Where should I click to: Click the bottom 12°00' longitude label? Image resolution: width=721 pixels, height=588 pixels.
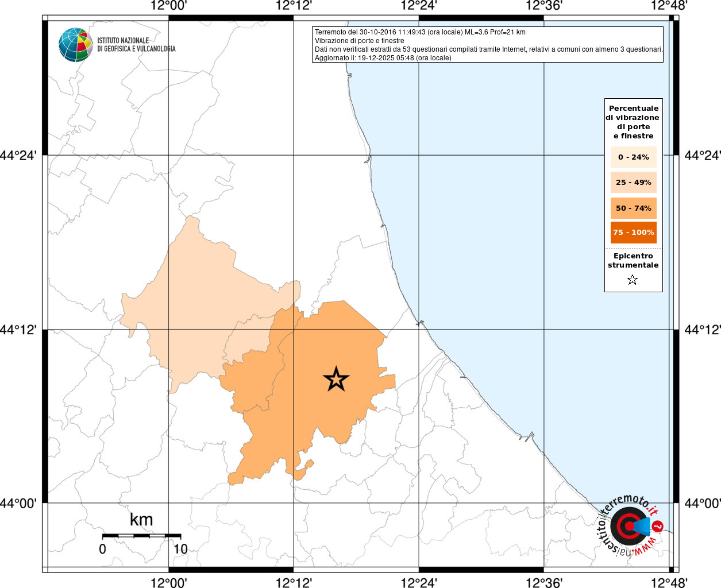168,582
